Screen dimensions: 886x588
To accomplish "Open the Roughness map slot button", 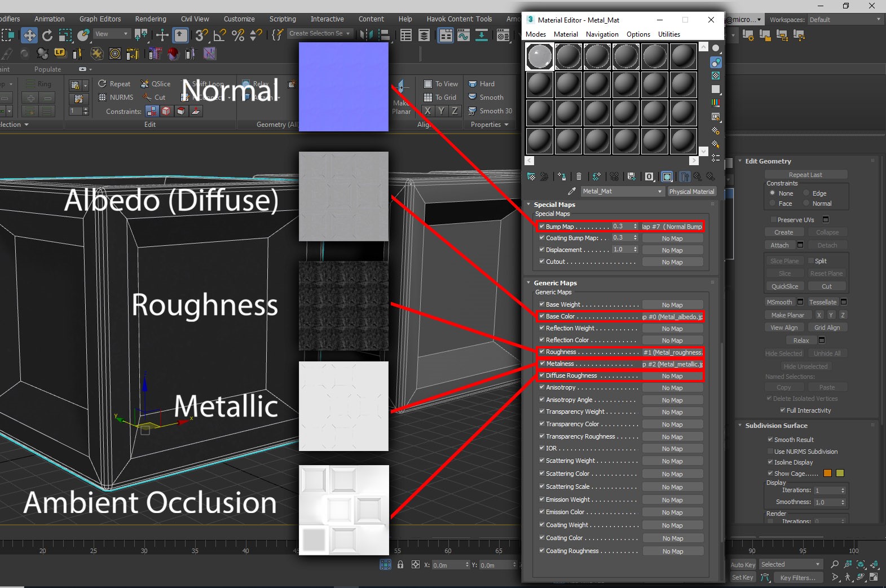I will (673, 352).
